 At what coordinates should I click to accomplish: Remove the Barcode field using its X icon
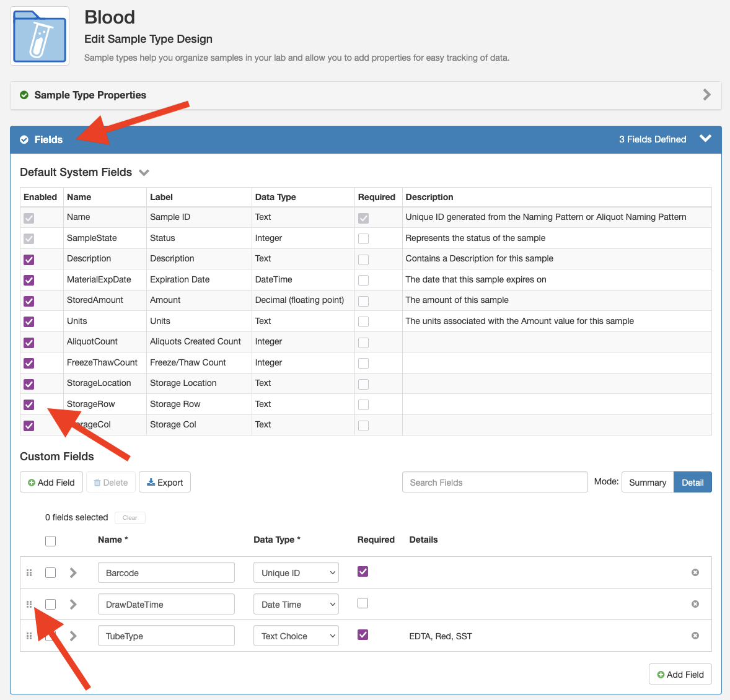coord(695,572)
